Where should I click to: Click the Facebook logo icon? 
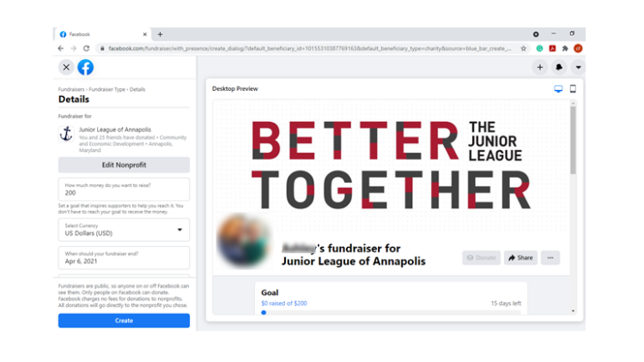point(85,67)
